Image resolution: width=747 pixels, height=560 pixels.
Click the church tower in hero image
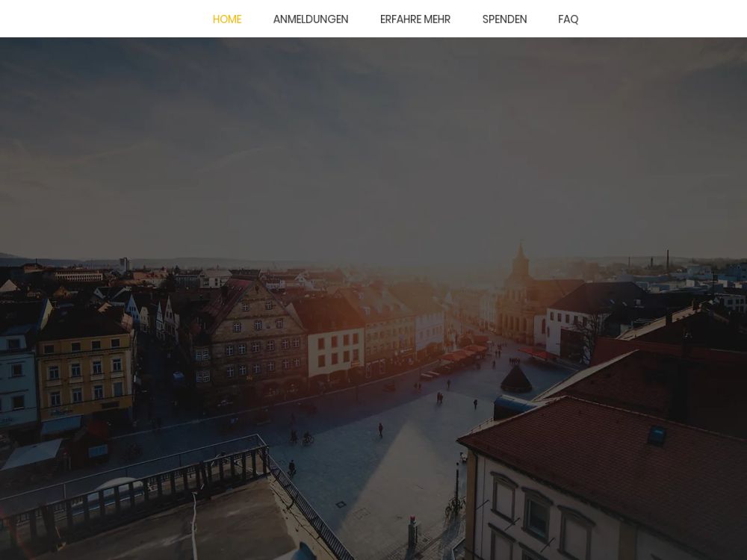click(x=521, y=261)
